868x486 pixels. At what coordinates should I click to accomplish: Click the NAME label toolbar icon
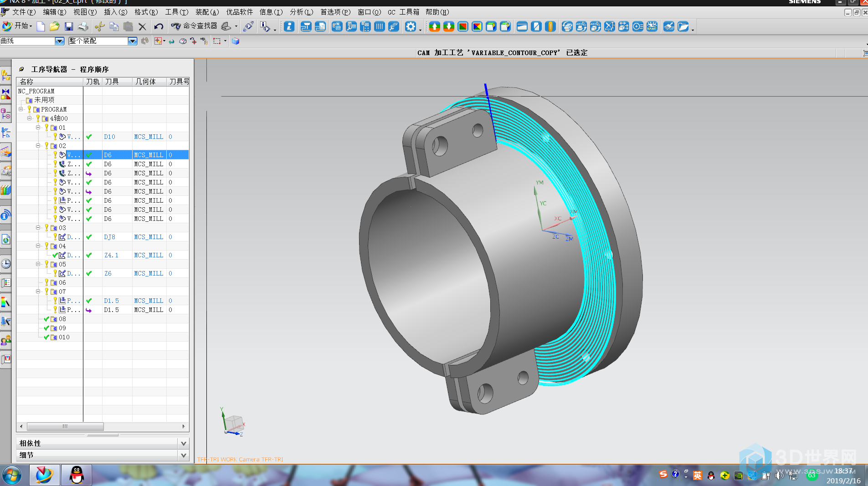tap(652, 26)
